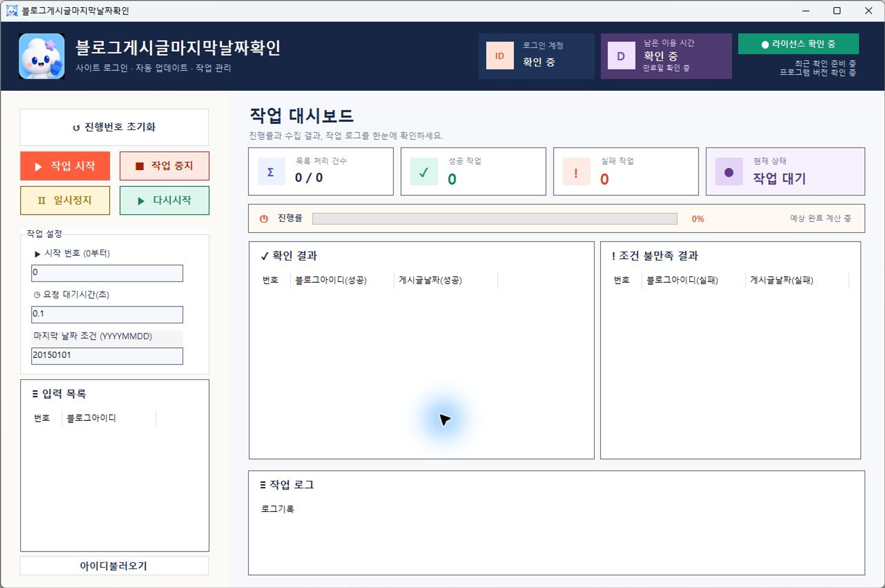Click the 입력 목록 panel heading
The width and height of the screenshot is (885, 588).
point(59,394)
